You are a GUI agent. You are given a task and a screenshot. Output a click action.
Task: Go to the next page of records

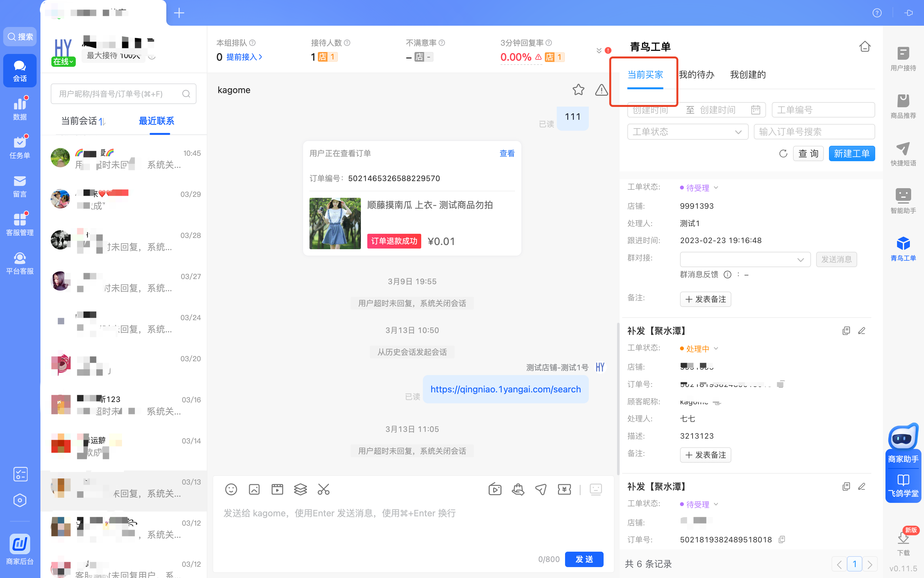tap(870, 564)
